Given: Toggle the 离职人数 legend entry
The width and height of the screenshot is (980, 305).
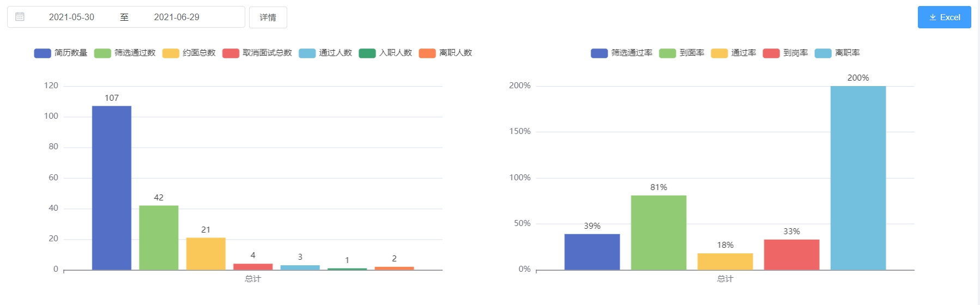Looking at the screenshot, I should pyautogui.click(x=445, y=53).
